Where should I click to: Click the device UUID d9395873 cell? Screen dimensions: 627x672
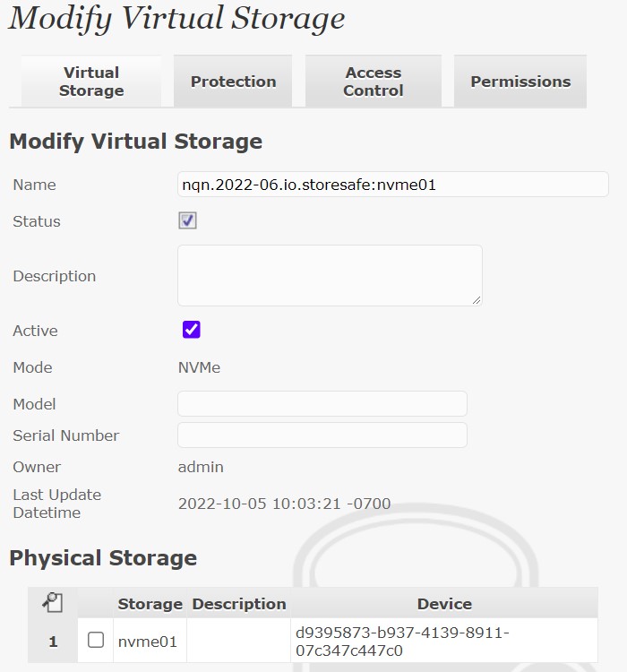[444, 642]
